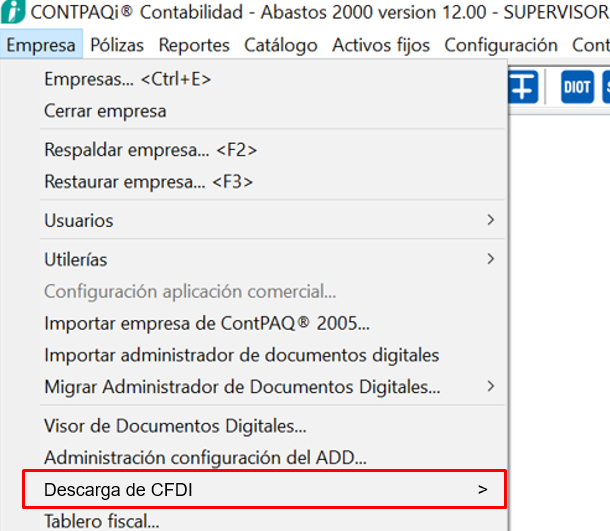Select Respaldar empresa...

(150, 150)
